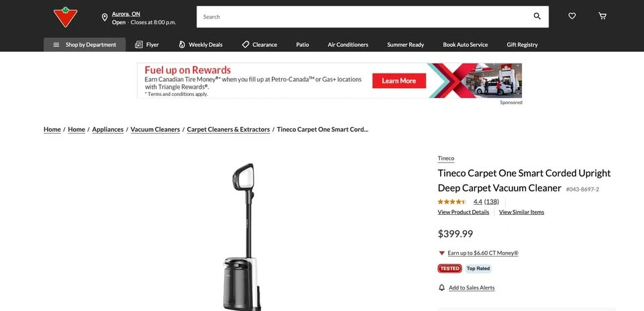Open Aurora, ON store selector

pyautogui.click(x=126, y=14)
